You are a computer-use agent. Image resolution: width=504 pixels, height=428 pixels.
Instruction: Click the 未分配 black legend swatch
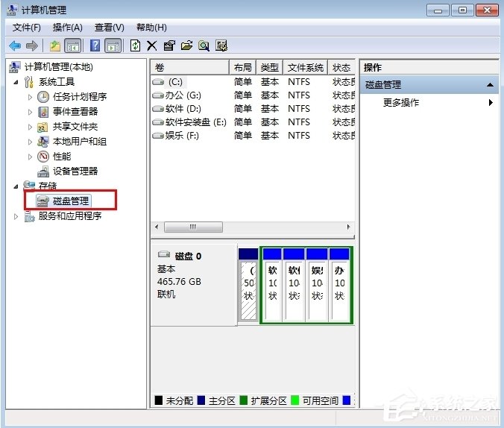point(159,400)
